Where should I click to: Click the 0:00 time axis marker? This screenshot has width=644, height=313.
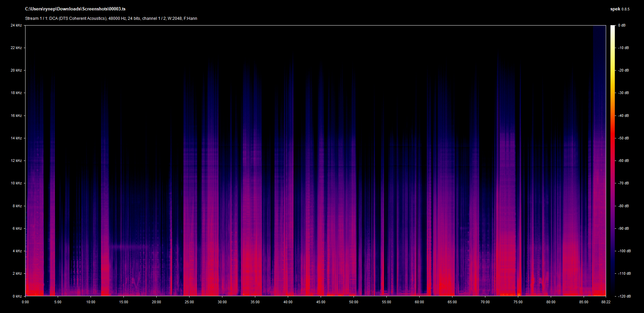25,302
